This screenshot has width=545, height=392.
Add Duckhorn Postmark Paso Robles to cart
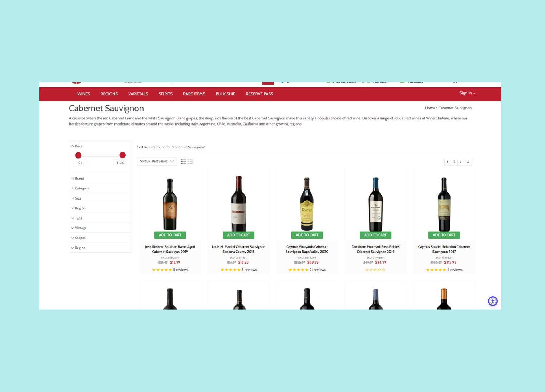375,235
